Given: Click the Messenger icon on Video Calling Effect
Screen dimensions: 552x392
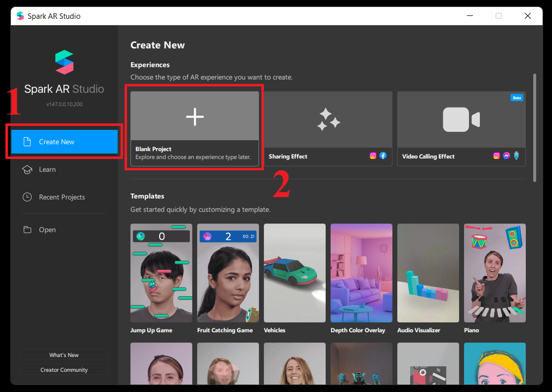Looking at the screenshot, I should click(x=507, y=156).
